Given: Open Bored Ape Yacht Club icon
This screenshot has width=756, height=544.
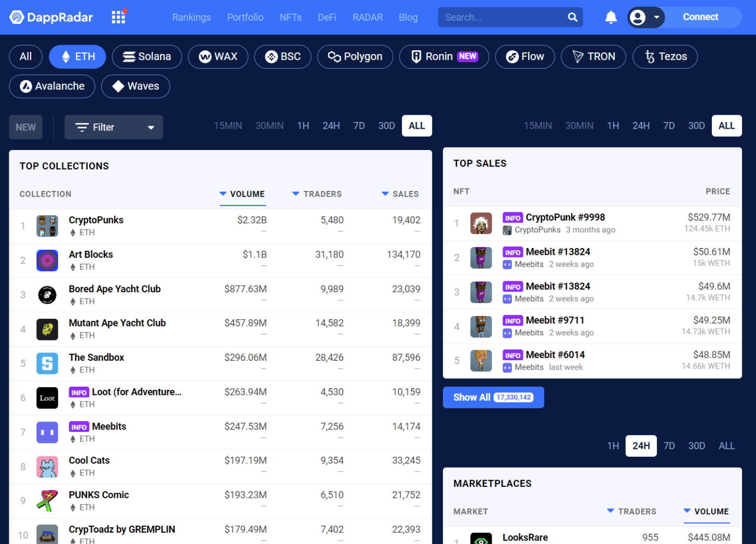Looking at the screenshot, I should 47,295.
